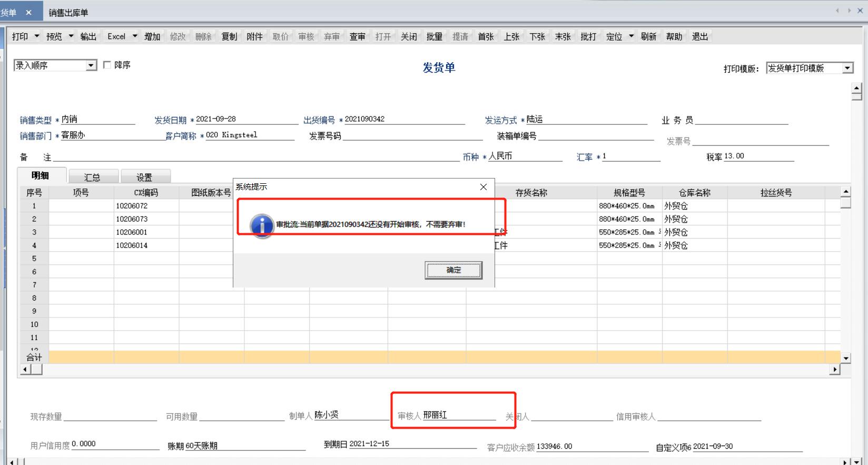The width and height of the screenshot is (868, 465).
Task: Close the 货单 document tab
Action: click(x=28, y=13)
